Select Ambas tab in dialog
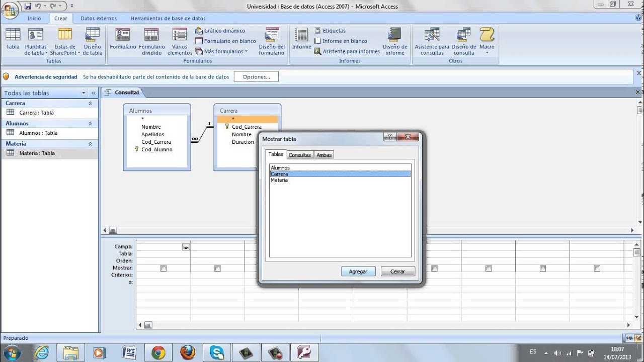The image size is (644, 362). point(324,155)
